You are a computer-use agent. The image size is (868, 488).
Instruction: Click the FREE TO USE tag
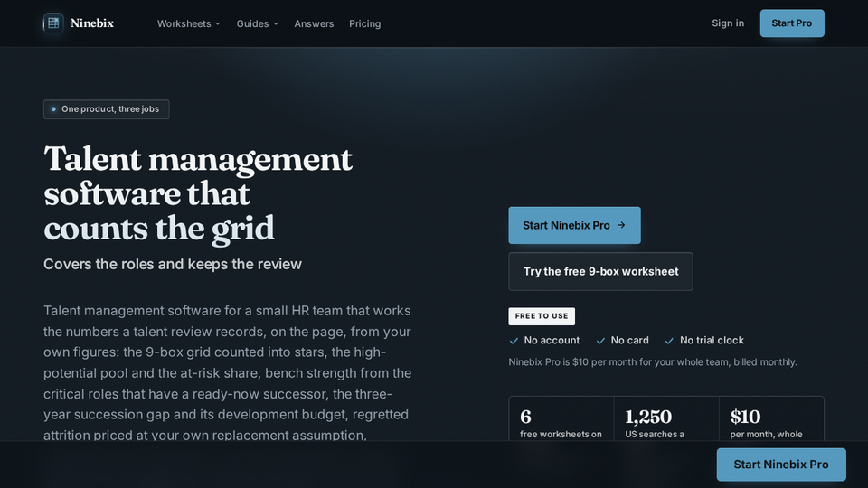click(542, 316)
